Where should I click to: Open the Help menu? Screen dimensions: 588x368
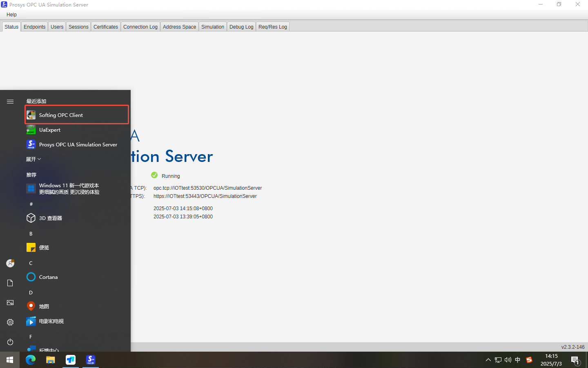11,14
